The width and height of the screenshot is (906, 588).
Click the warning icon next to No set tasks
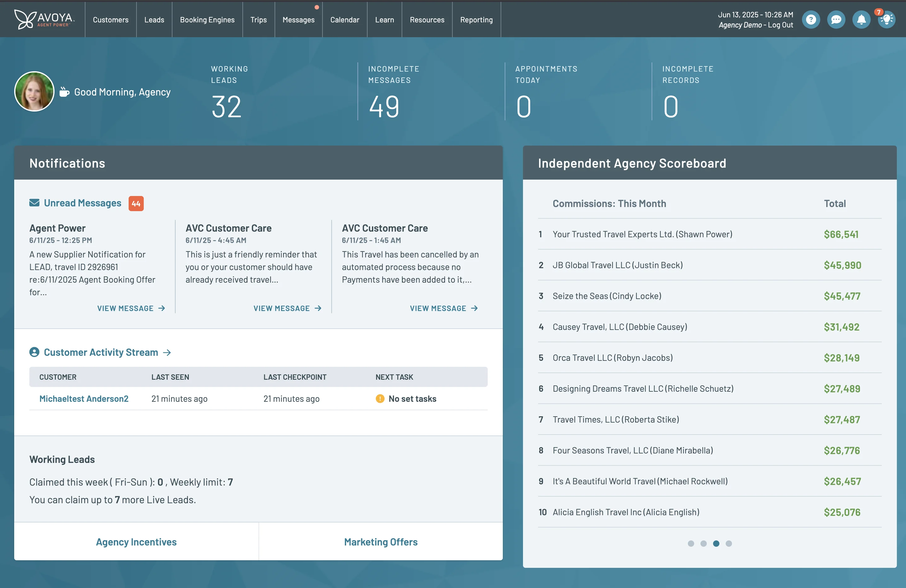380,399
